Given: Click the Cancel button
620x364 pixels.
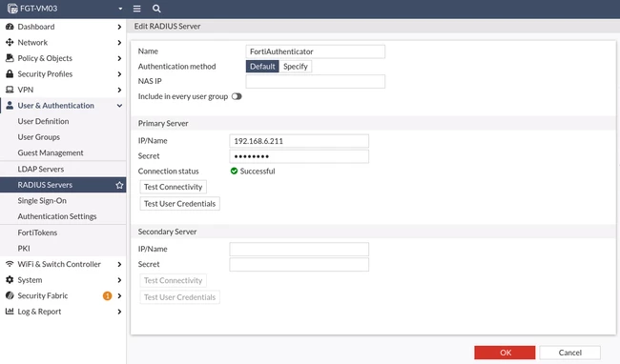Looking at the screenshot, I should [x=569, y=353].
